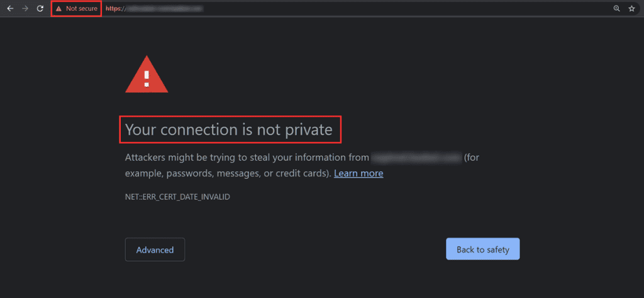The height and width of the screenshot is (298, 644).
Task: Click the forward navigation arrow
Action: (25, 9)
